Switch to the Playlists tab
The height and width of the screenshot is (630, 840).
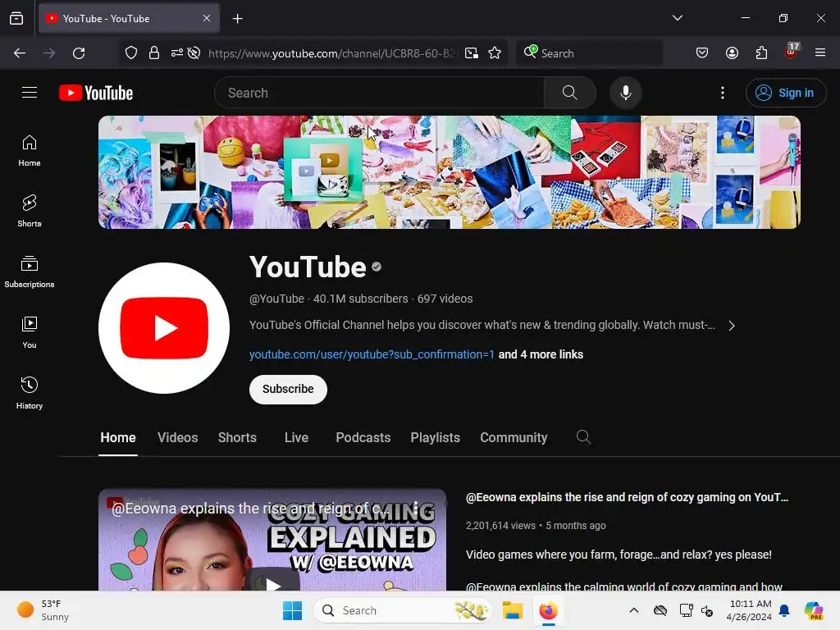pyautogui.click(x=435, y=438)
